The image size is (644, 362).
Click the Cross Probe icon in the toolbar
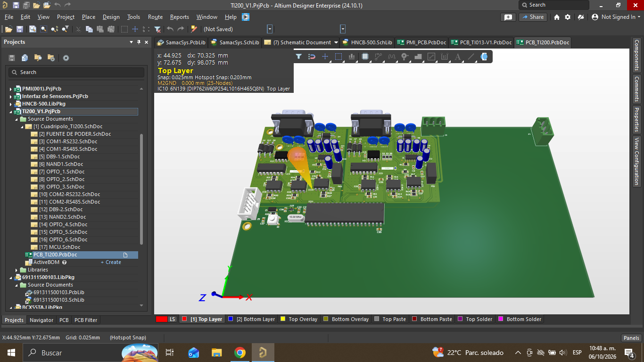point(193,29)
